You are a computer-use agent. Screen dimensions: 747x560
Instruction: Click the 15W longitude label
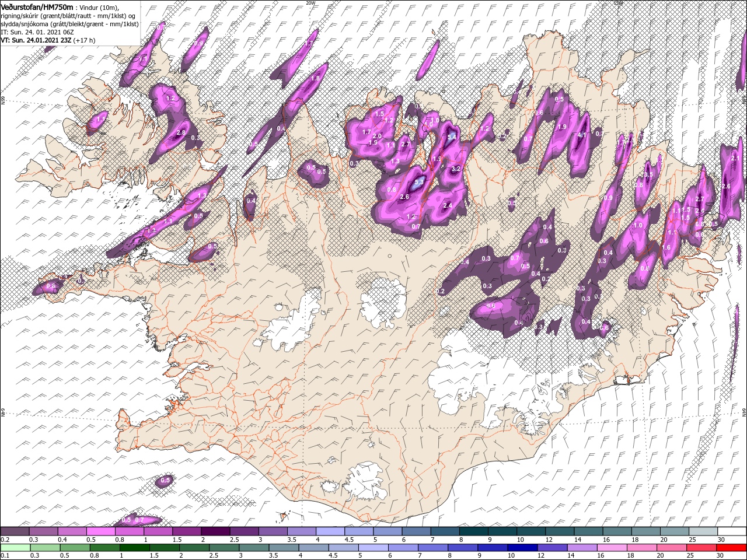[x=618, y=3]
